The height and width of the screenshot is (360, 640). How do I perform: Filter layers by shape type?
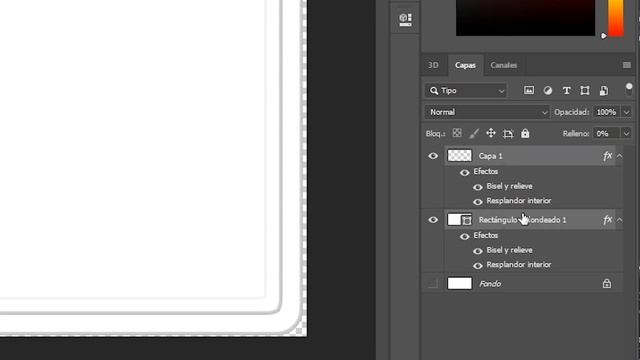tap(585, 91)
